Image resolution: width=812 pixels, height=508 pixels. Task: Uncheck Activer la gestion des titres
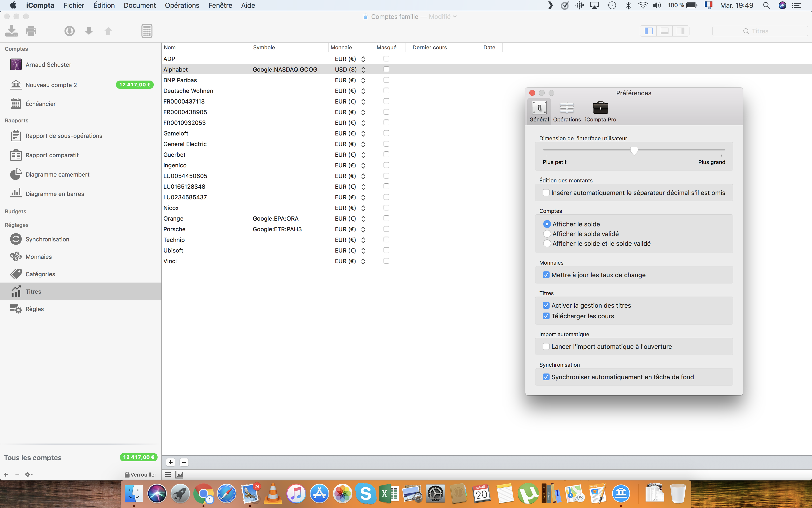pyautogui.click(x=546, y=305)
